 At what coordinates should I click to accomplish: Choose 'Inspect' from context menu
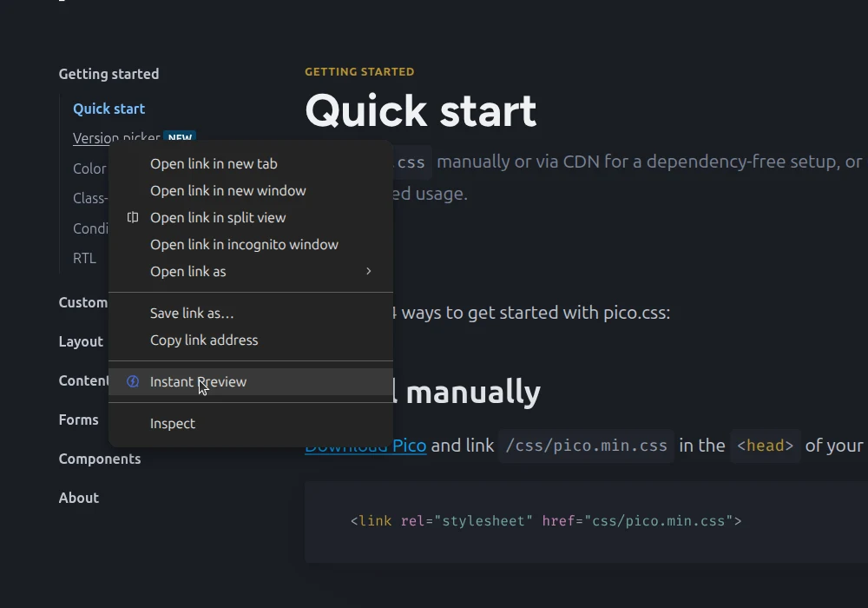[x=251, y=424]
